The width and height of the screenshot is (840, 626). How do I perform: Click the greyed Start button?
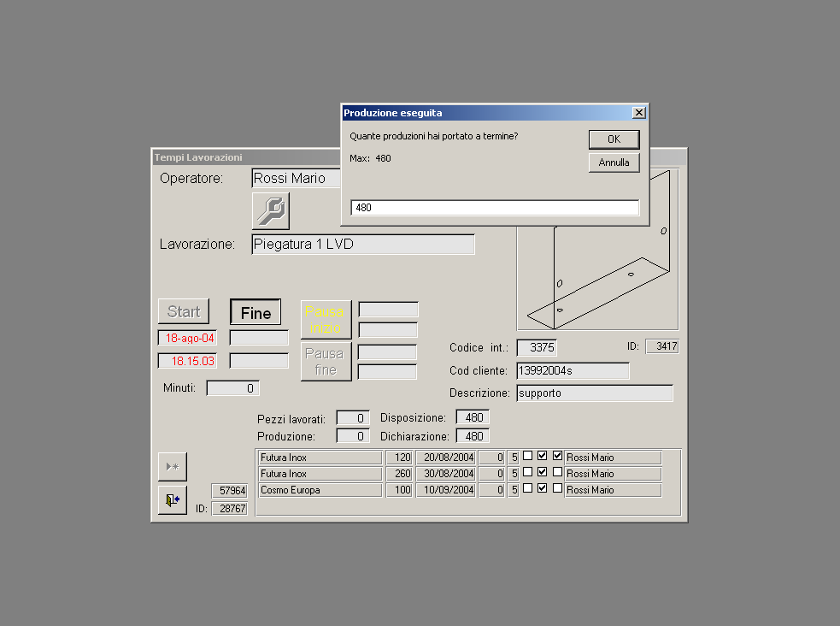[184, 311]
